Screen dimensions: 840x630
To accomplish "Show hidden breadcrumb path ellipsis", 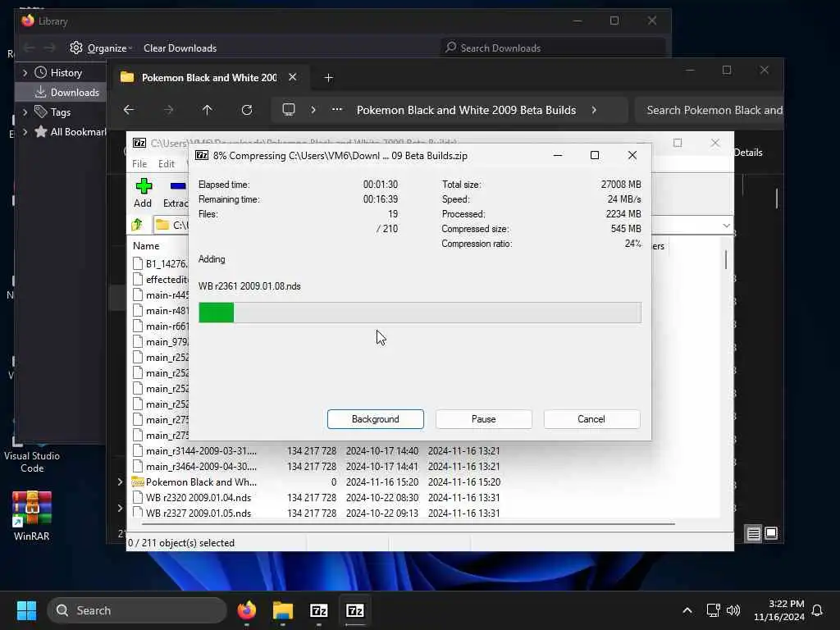I will click(337, 109).
